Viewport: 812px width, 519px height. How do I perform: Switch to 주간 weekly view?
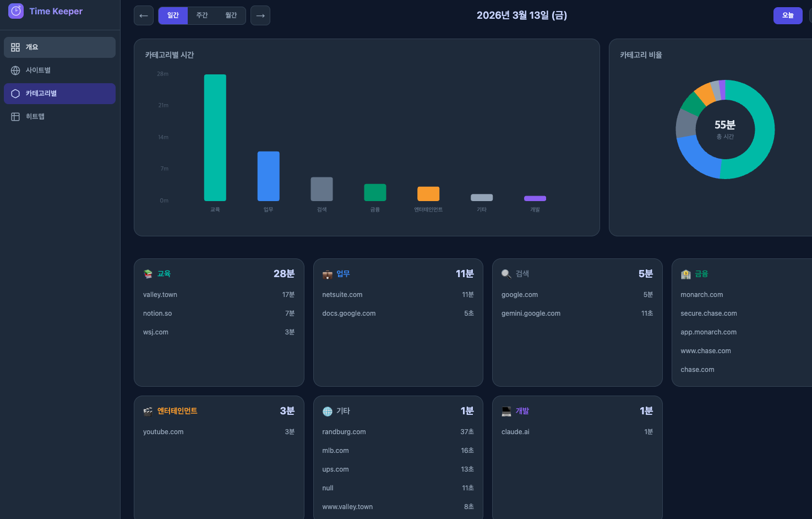pos(202,15)
